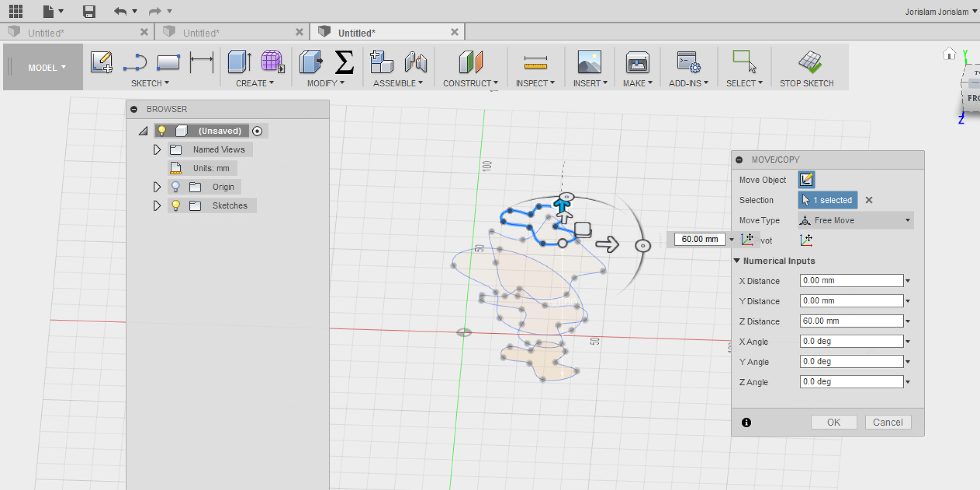
Task: Open the File menu icon
Action: click(48, 11)
